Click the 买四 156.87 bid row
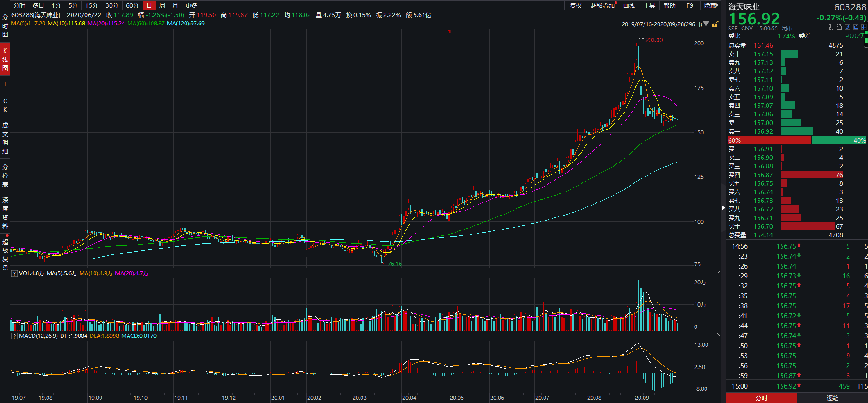This screenshot has height=403, width=868. 797,175
